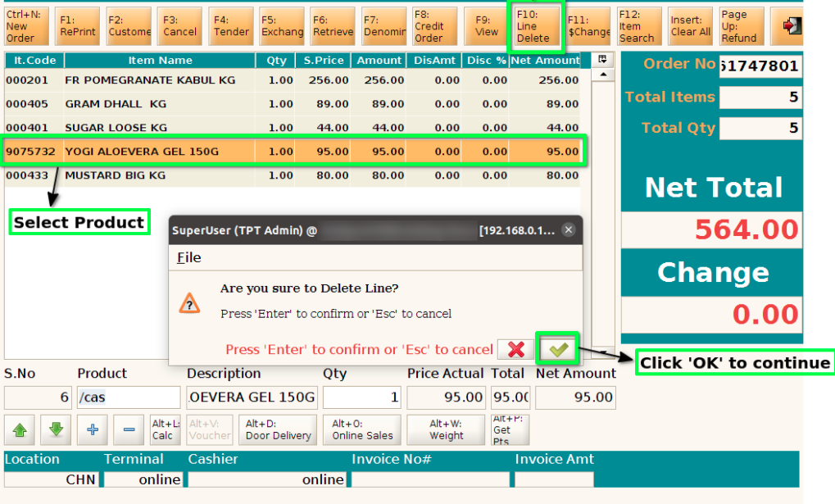
Task: Click the Invoice Amt field
Action: coord(554,479)
